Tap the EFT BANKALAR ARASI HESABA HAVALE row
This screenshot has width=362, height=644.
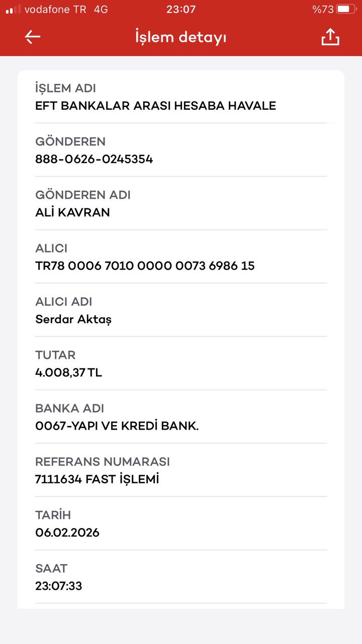pos(181,97)
